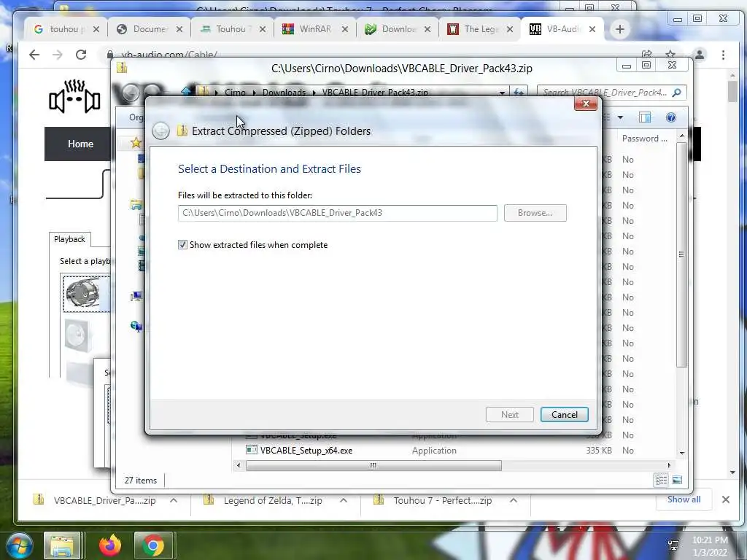Click Downloads in Explorer breadcrumb
This screenshot has height=560, width=747.
pyautogui.click(x=284, y=93)
